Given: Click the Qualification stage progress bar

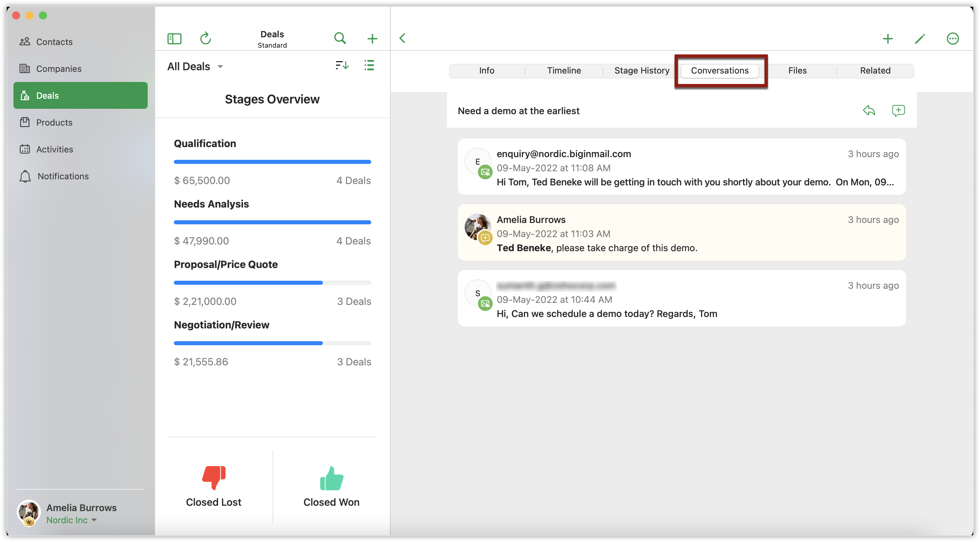Looking at the screenshot, I should 273,162.
